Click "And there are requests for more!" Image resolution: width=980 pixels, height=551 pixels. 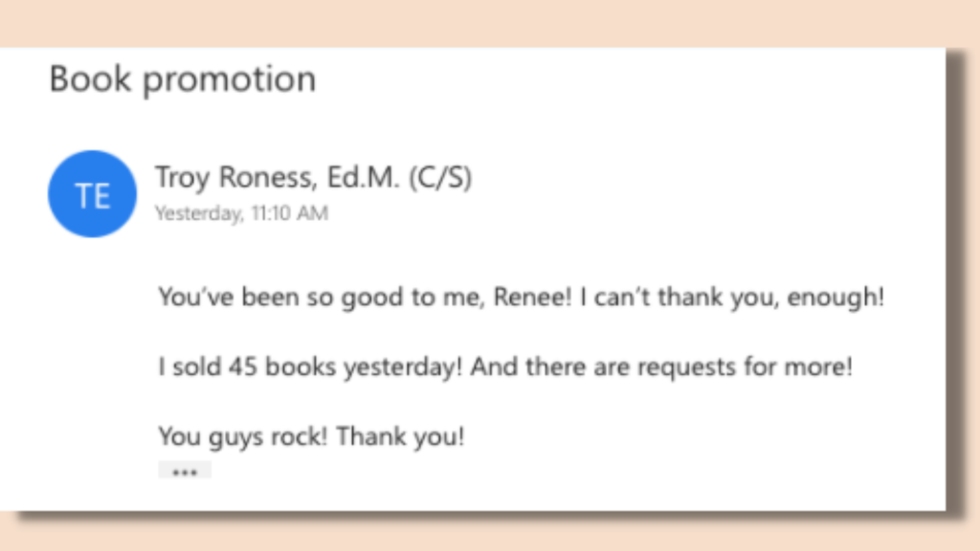click(660, 367)
